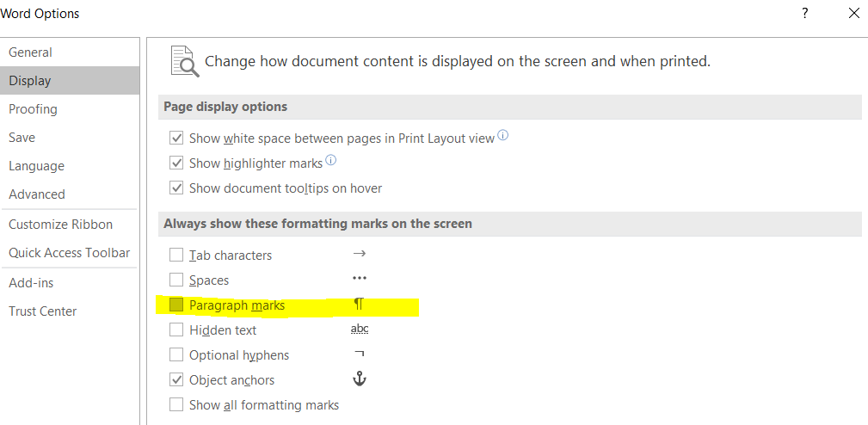The width and height of the screenshot is (868, 425).
Task: Click the dotted-underlined abc hidden text sample
Action: (360, 330)
